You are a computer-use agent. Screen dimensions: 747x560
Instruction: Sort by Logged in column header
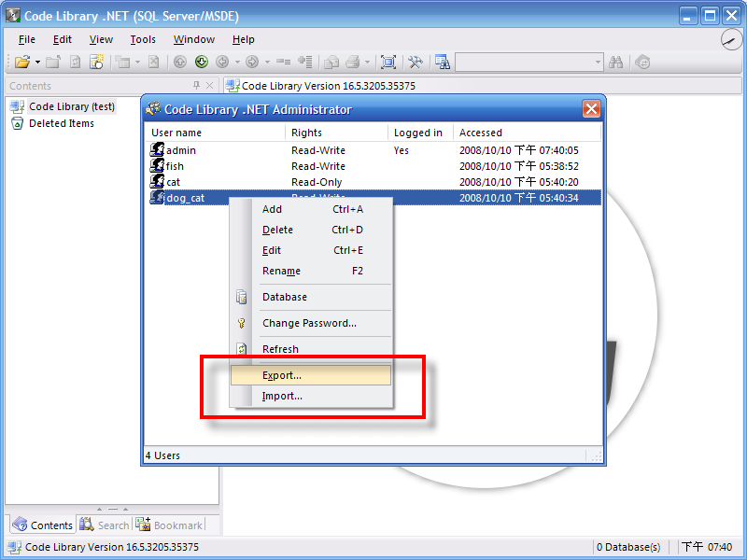420,133
